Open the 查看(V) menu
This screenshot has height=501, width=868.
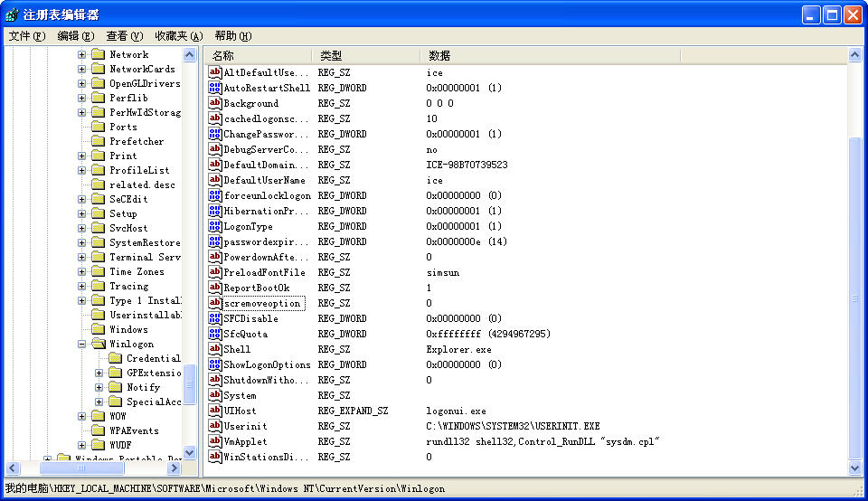tap(125, 36)
